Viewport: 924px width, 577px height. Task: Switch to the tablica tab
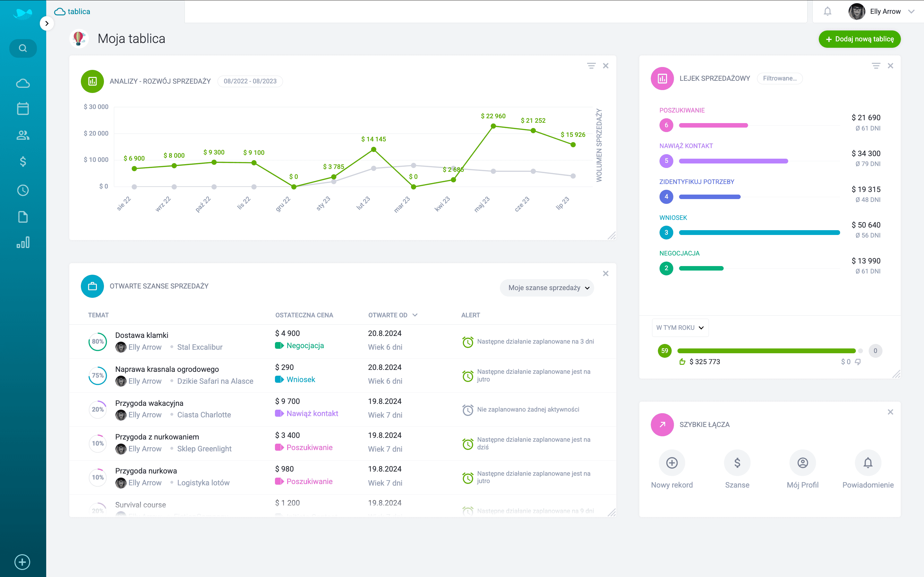click(x=73, y=11)
